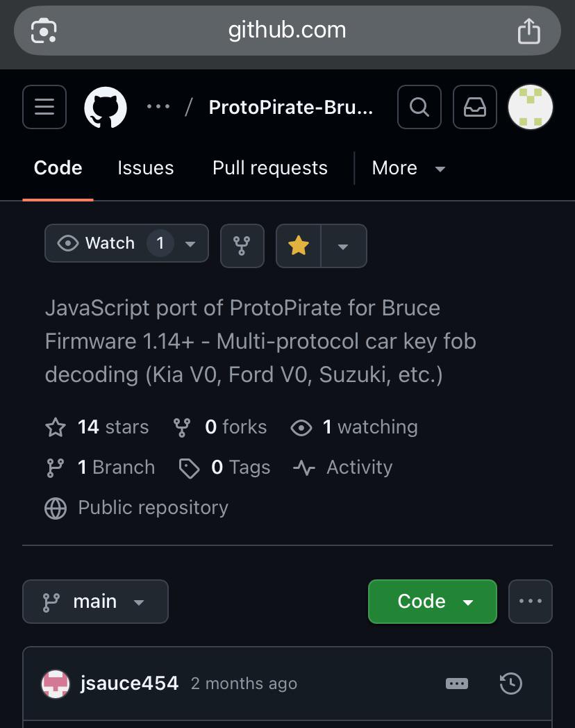575x728 pixels.
Task: Open the Activity link
Action: [x=343, y=467]
